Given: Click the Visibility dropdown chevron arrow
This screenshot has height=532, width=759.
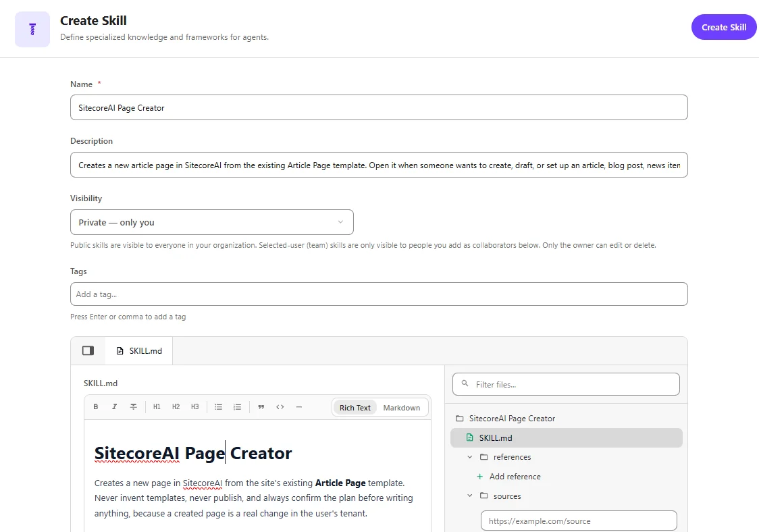Looking at the screenshot, I should pos(340,222).
